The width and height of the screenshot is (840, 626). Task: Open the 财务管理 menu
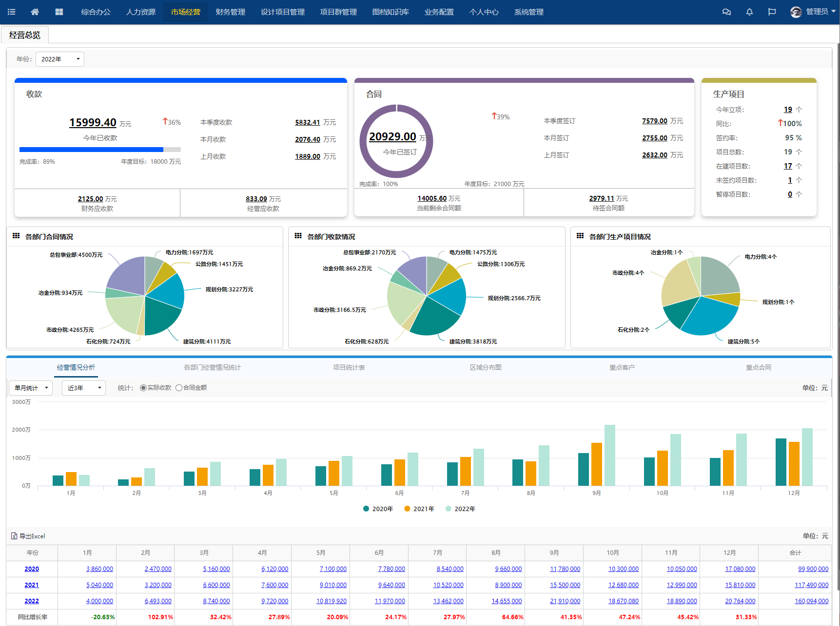pos(230,12)
